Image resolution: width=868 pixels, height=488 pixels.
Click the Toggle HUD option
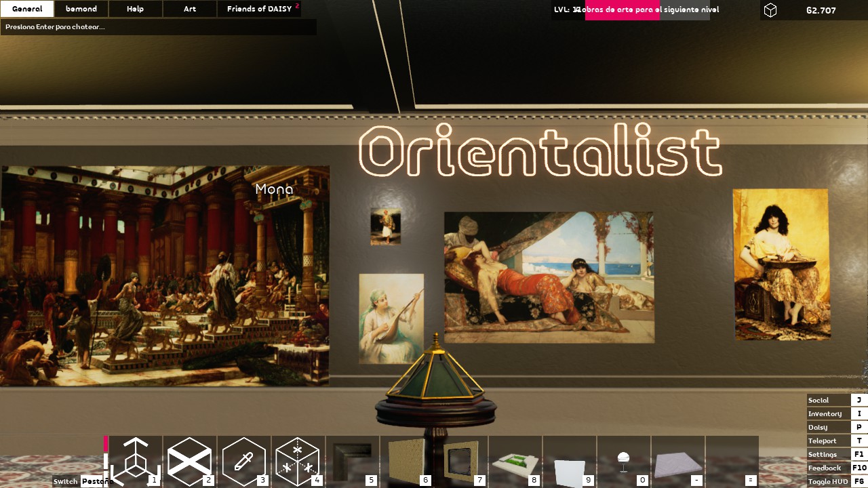tap(837, 481)
